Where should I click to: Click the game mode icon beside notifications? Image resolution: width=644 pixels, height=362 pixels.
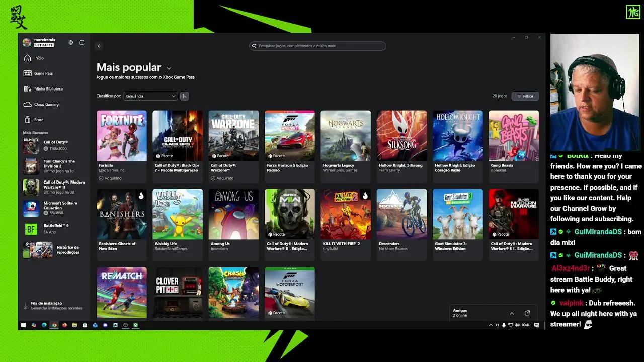coord(71,43)
